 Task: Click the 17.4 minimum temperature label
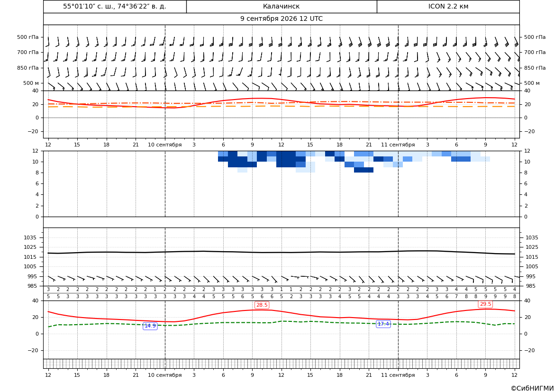click(x=383, y=324)
